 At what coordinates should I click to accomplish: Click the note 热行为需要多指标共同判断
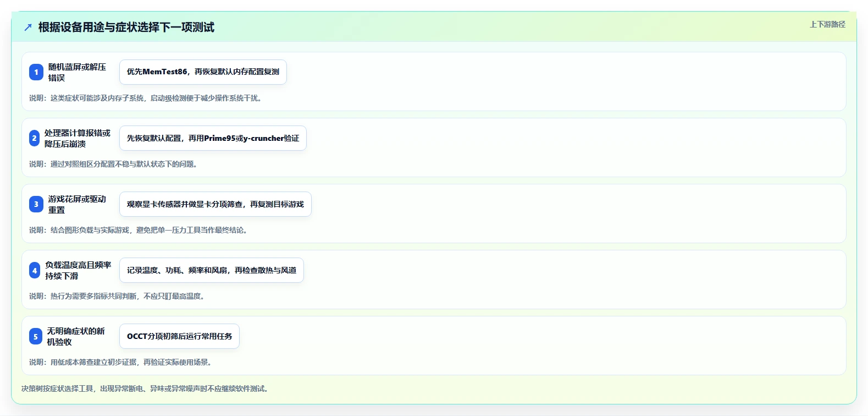tap(118, 296)
